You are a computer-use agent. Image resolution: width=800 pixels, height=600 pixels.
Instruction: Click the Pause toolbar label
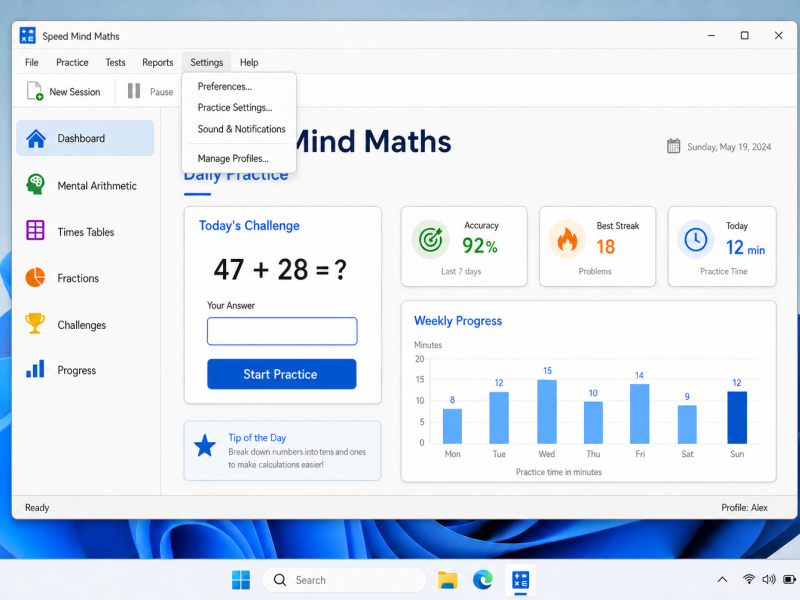(x=161, y=92)
